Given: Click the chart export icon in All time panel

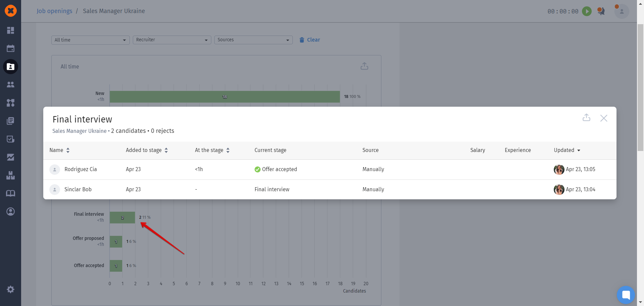Looking at the screenshot, I should [x=364, y=66].
